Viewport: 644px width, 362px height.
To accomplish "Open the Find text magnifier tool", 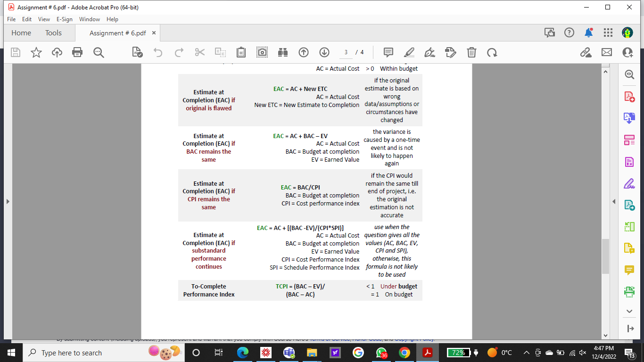I will [x=99, y=52].
